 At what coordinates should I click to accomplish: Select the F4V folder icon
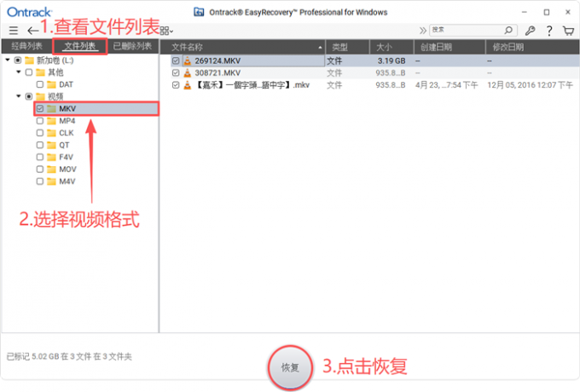tap(51, 157)
